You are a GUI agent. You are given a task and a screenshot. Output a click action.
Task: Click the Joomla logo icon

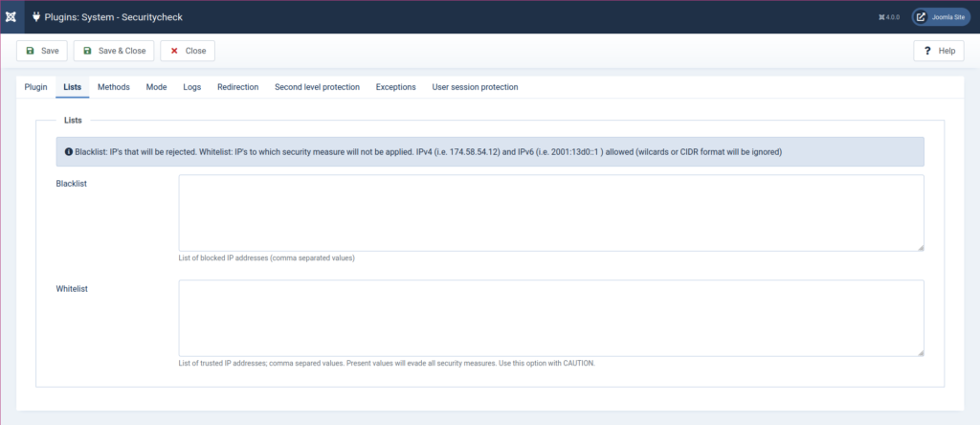click(x=11, y=17)
